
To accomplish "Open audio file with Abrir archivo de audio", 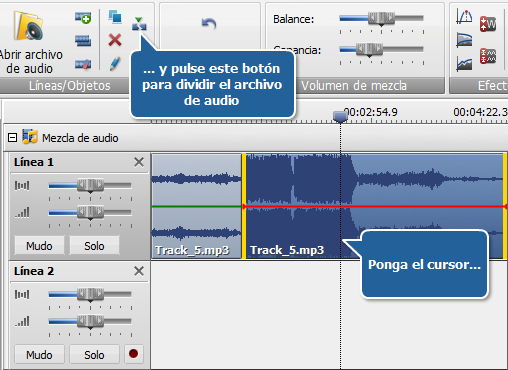I will (x=30, y=42).
